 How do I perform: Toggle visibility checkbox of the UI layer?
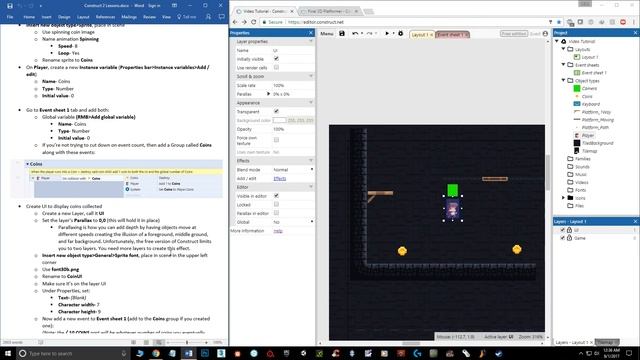562,230
